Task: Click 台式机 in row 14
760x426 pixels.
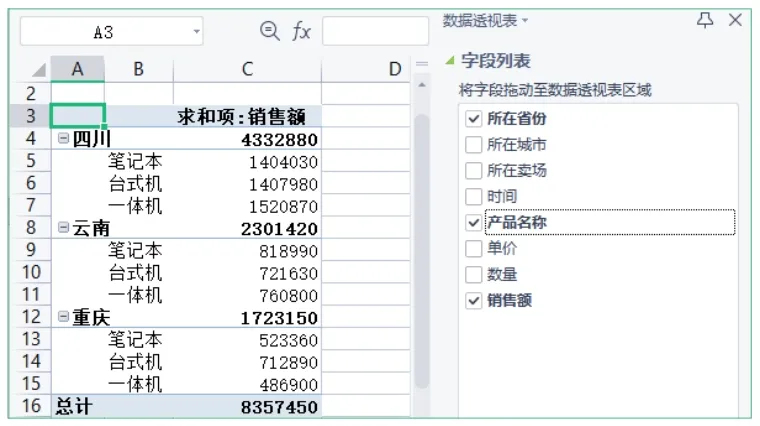Action: click(x=135, y=362)
